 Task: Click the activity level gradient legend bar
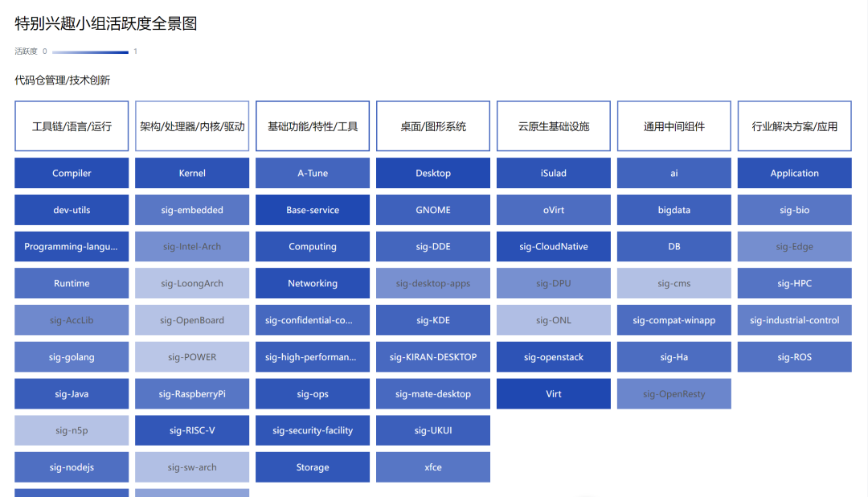pyautogui.click(x=90, y=52)
